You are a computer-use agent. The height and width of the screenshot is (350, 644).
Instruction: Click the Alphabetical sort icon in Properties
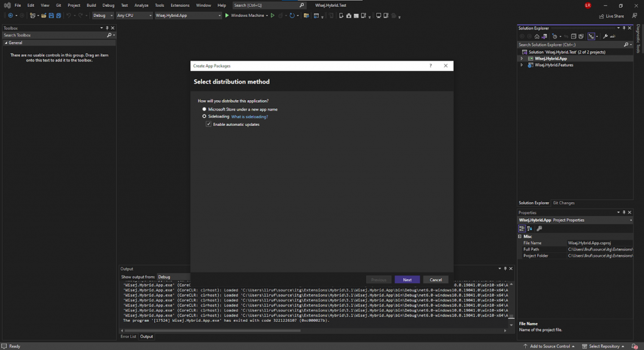coord(530,229)
